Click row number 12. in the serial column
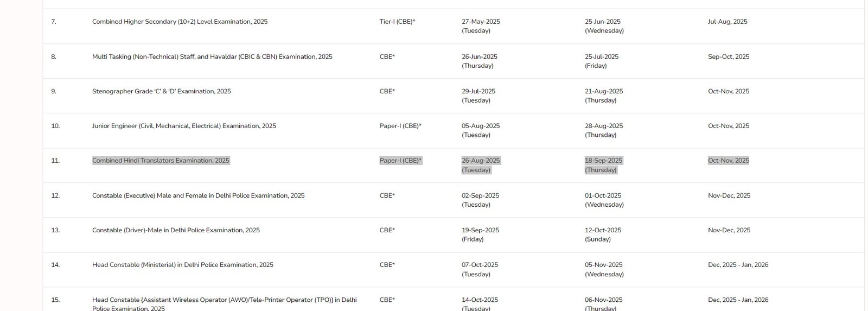This screenshot has width=868, height=311. [x=55, y=195]
